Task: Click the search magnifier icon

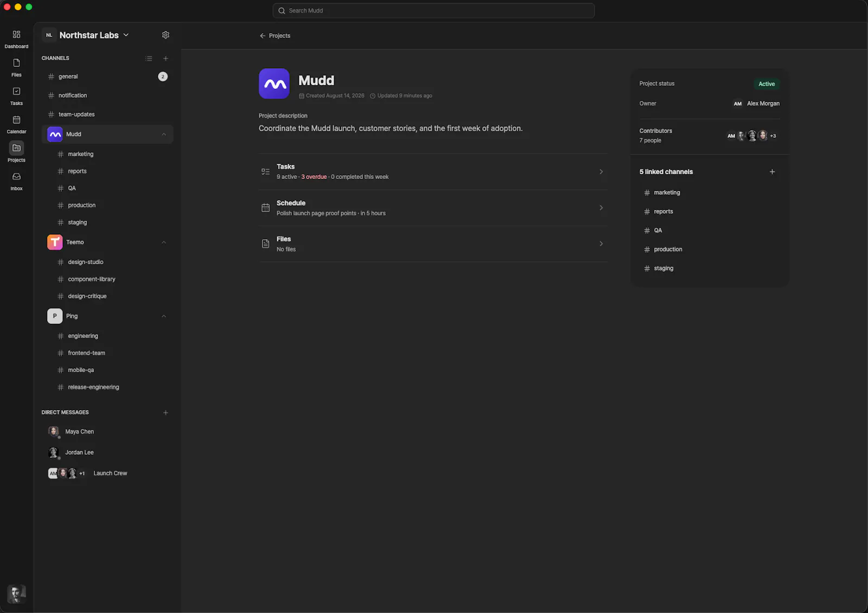Action: tap(282, 10)
